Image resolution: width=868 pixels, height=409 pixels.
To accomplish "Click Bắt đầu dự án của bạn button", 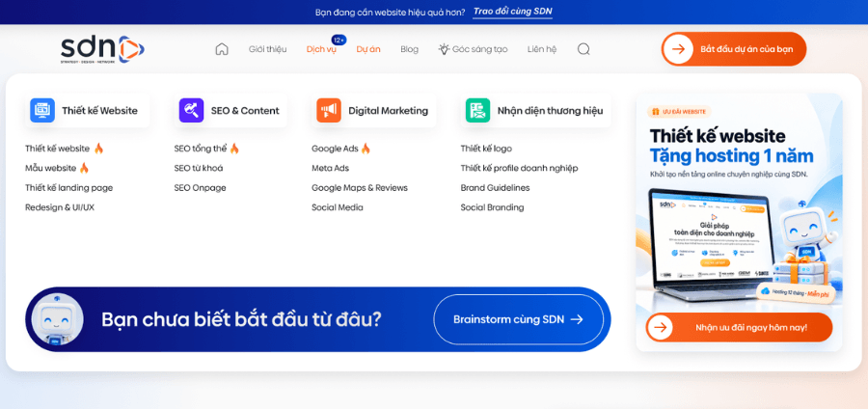I will (734, 49).
